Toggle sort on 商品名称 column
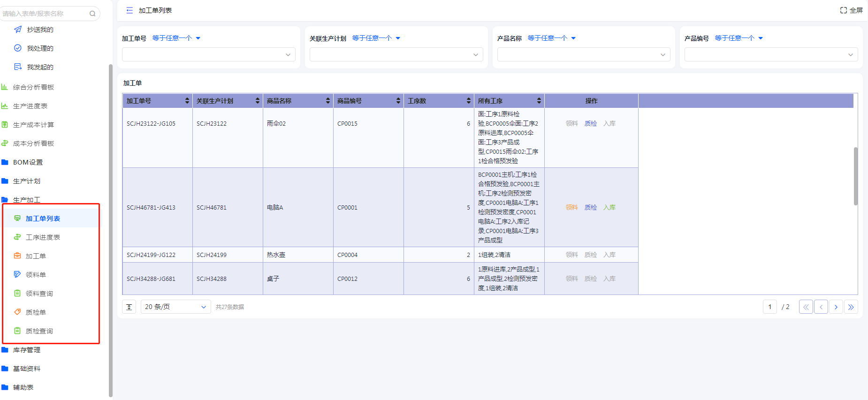Screen dimensions: 868x400 click(327, 101)
